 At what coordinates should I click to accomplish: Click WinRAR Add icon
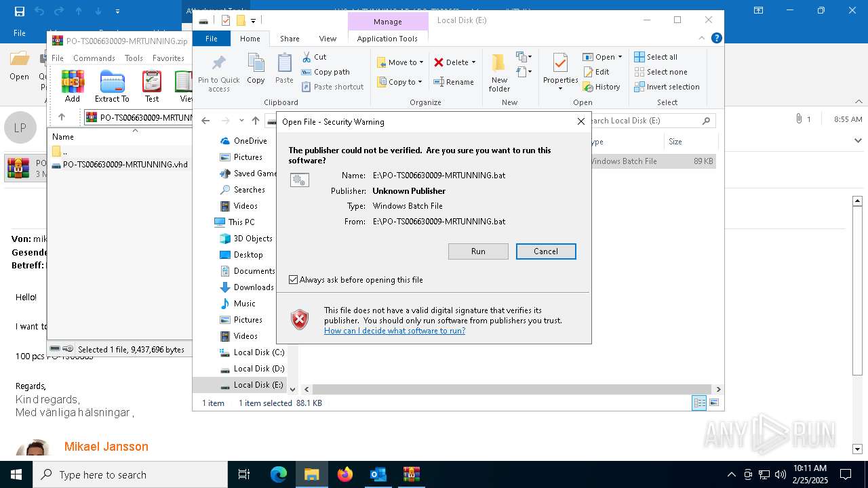73,86
